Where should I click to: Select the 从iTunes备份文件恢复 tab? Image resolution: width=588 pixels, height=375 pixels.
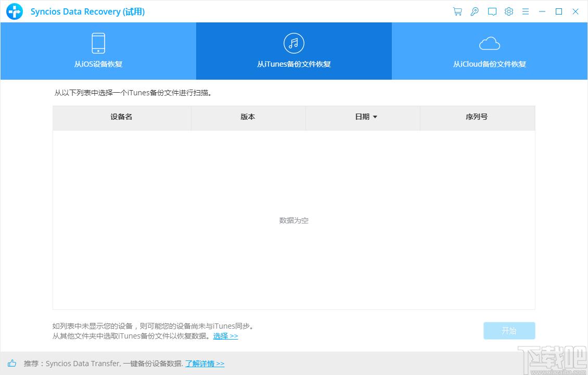click(293, 64)
